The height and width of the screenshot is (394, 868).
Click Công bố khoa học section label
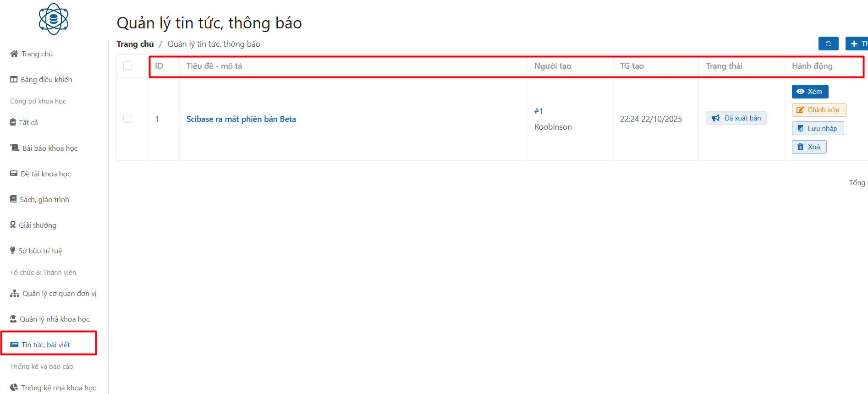tap(38, 101)
